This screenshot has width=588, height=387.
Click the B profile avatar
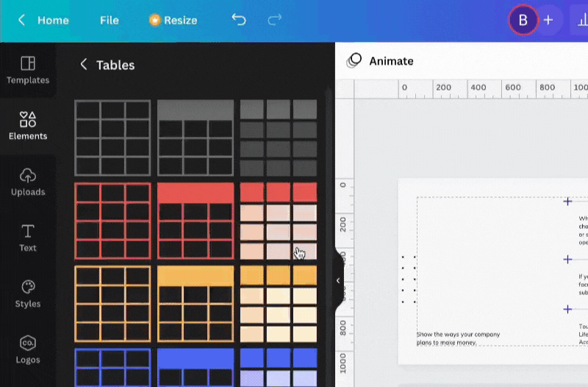[x=523, y=20]
